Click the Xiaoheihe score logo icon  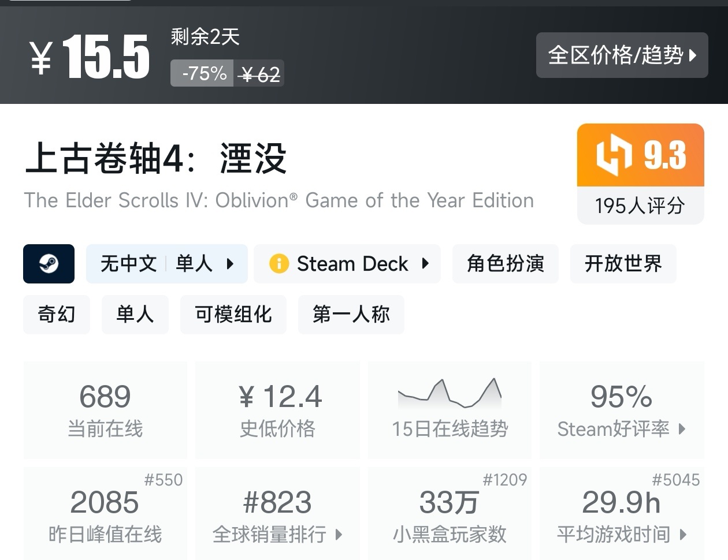pyautogui.click(x=614, y=155)
